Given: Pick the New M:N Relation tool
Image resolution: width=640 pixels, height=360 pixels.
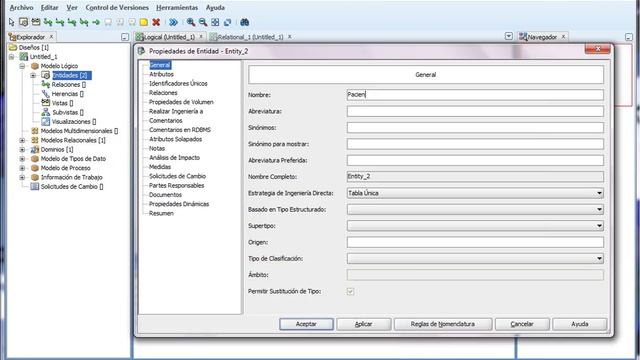Looking at the screenshot, I should [x=48, y=22].
